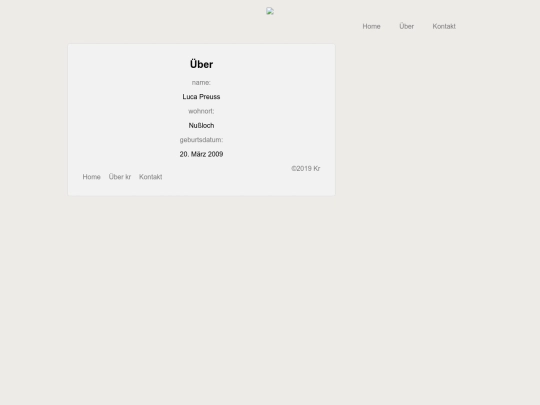Click the 'wohnort:' label

point(201,111)
